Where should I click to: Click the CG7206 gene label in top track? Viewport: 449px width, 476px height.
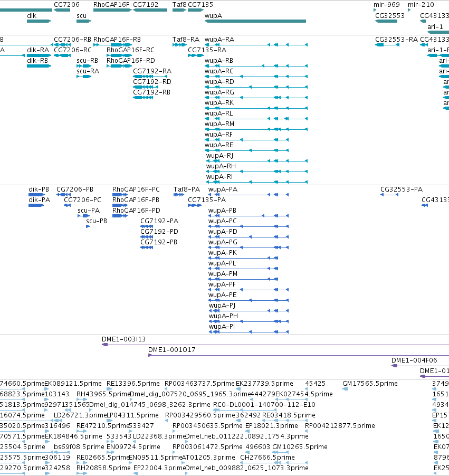click(66, 5)
